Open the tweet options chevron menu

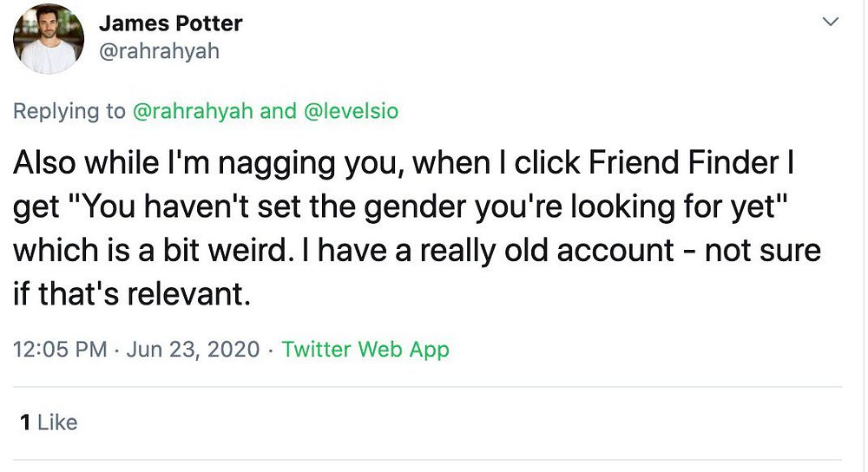(831, 22)
